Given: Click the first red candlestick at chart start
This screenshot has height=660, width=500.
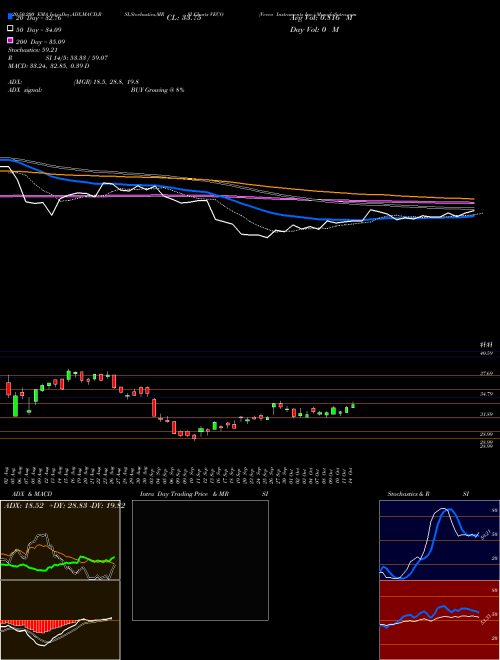Looking at the screenshot, I should coord(8,388).
